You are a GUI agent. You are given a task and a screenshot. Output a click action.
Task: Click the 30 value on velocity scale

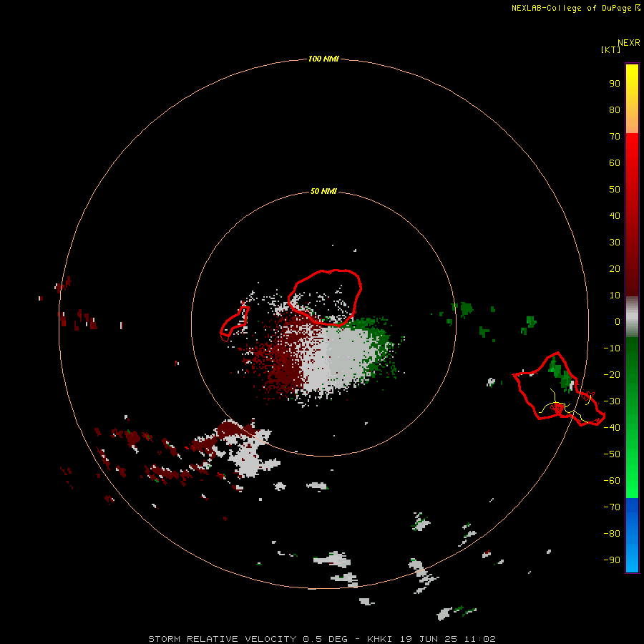(615, 243)
